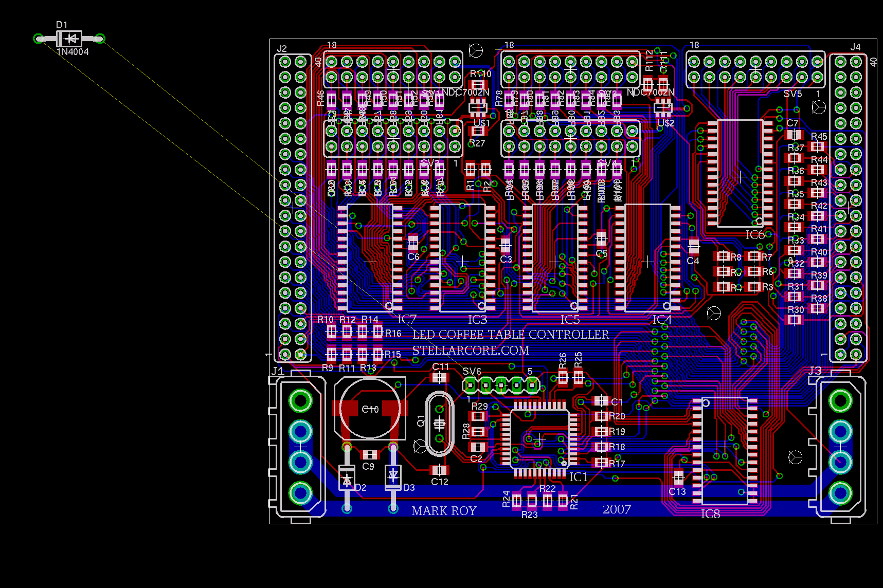This screenshot has height=588, width=883.
Task: Select the R16 resistor label
Action: pos(393,334)
